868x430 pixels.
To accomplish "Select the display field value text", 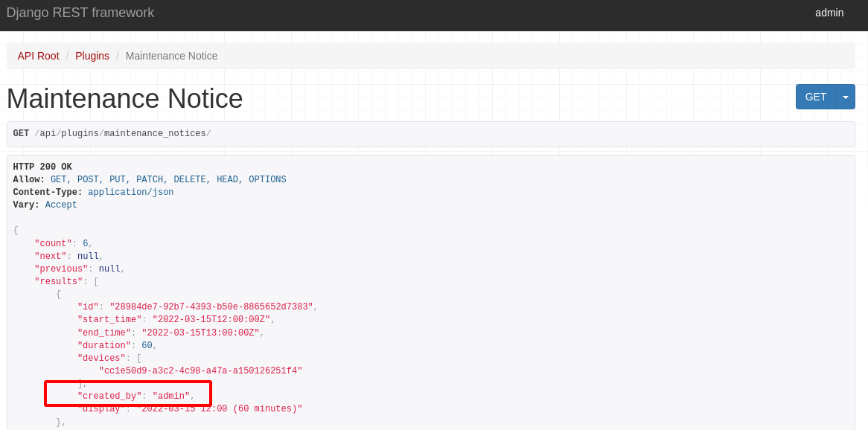I will (220, 408).
